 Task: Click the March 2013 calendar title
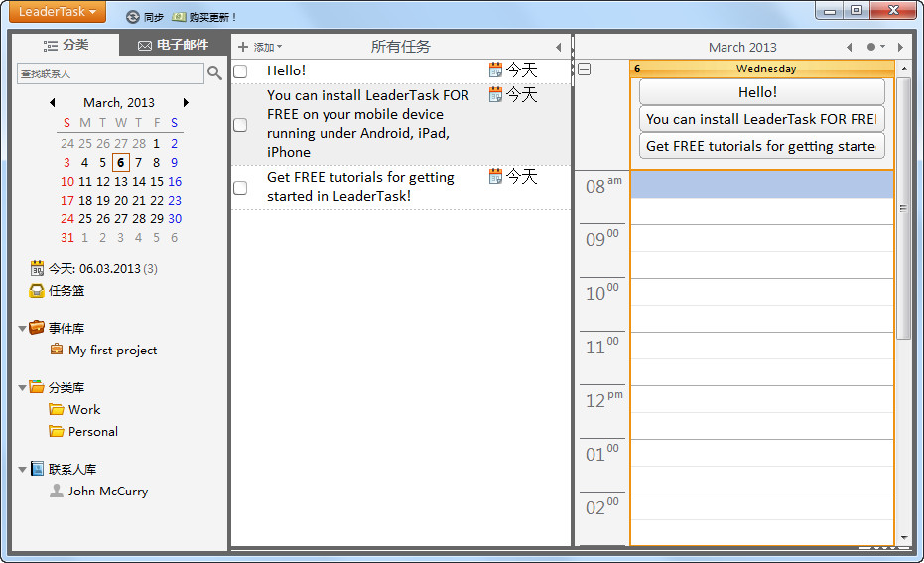point(742,47)
